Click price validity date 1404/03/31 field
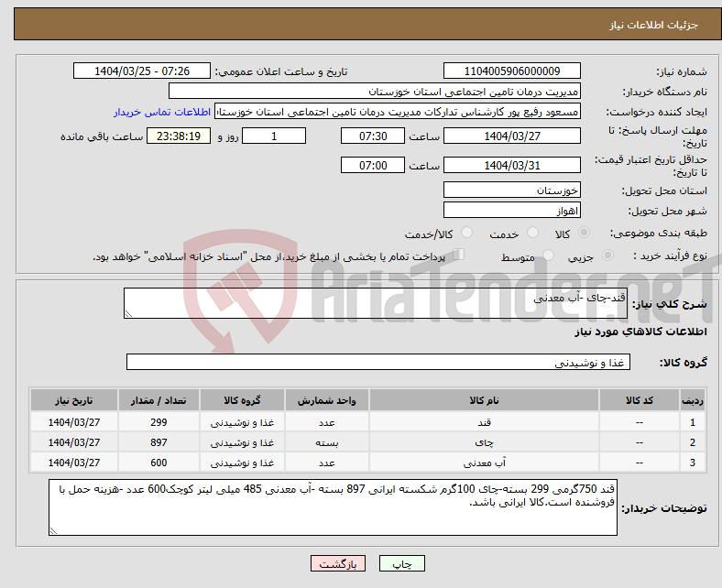The image size is (722, 588). [x=512, y=165]
